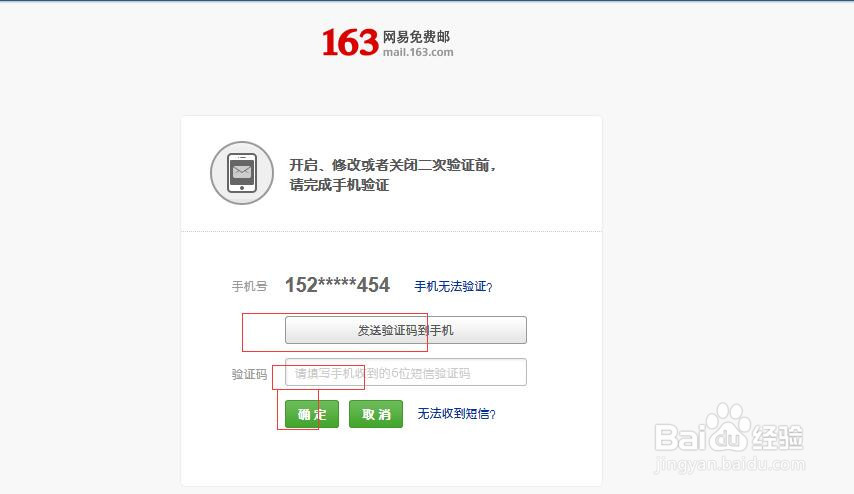Image resolution: width=854 pixels, height=494 pixels.
Task: Confirm with the green 确定 button
Action: point(312,414)
